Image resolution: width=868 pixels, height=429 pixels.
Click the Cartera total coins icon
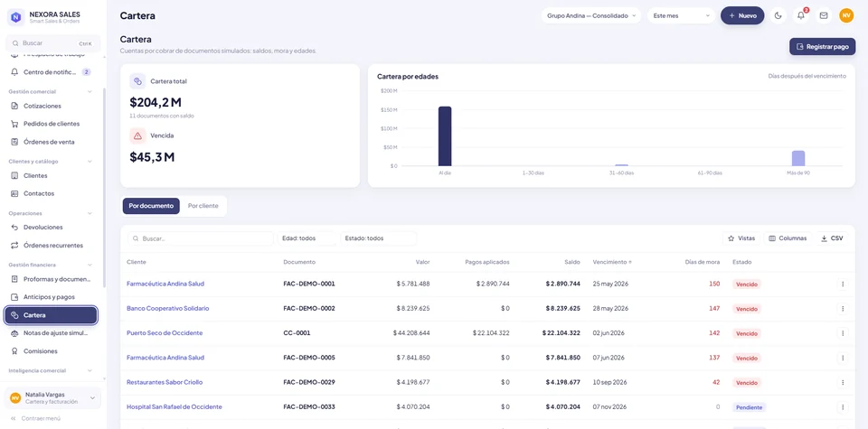tap(137, 81)
